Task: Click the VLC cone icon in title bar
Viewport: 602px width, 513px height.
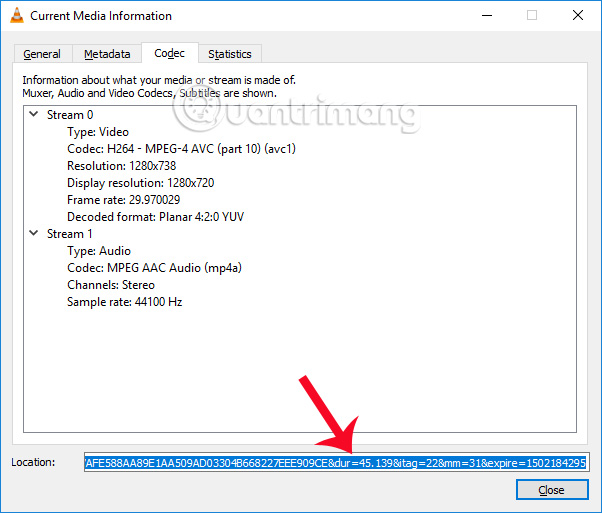Action: pos(17,15)
